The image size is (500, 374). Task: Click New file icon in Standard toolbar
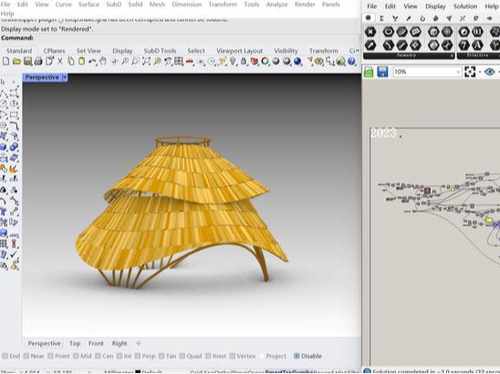pyautogui.click(x=6, y=61)
